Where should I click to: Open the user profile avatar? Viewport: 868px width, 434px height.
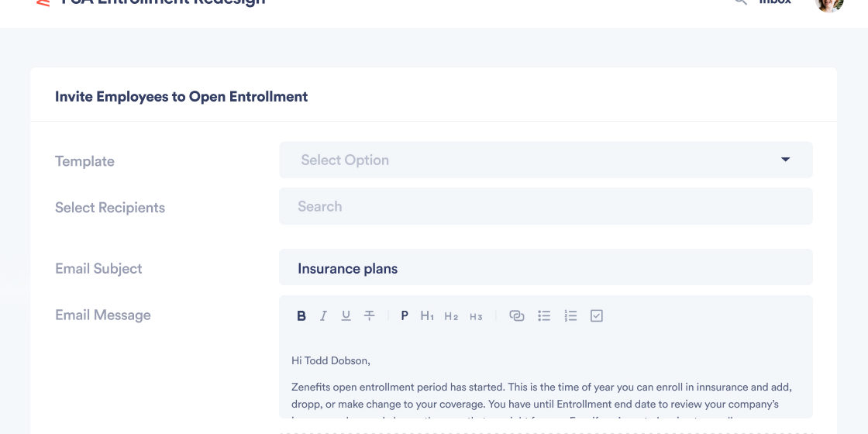point(829,5)
